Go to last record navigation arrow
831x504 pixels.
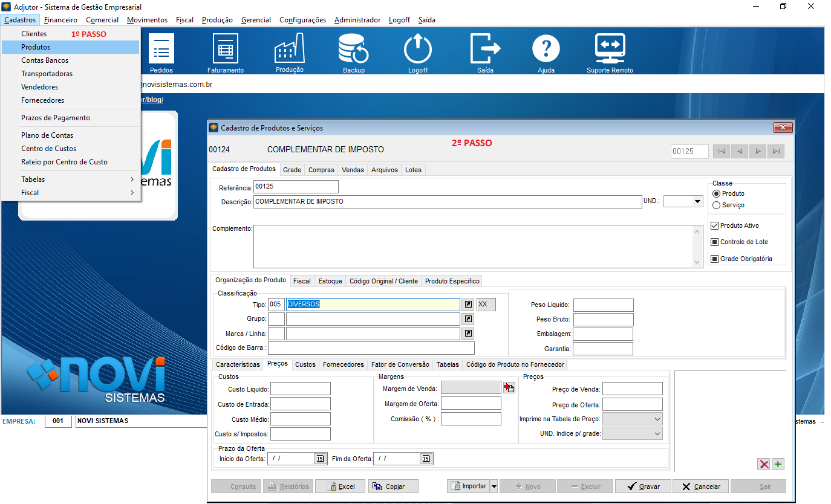(x=776, y=151)
